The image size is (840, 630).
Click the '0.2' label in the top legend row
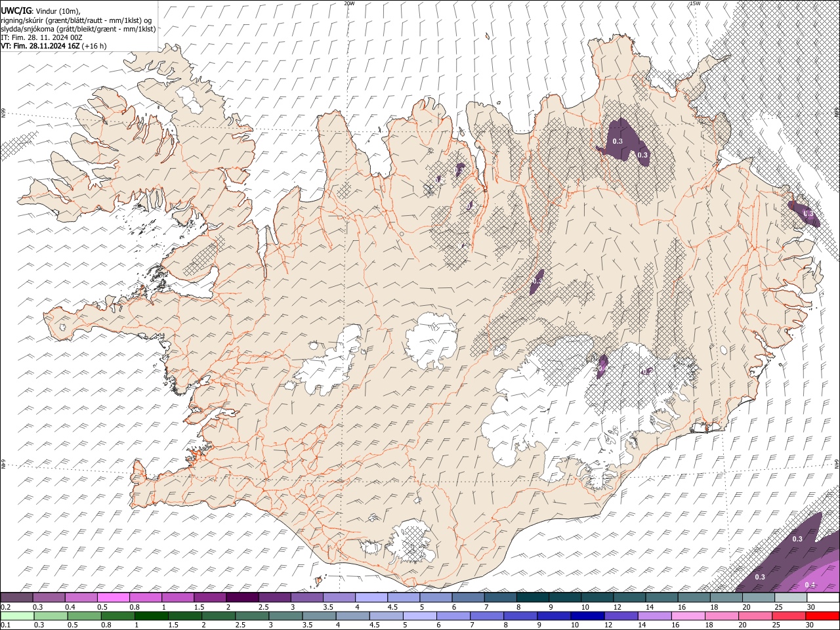point(5,607)
